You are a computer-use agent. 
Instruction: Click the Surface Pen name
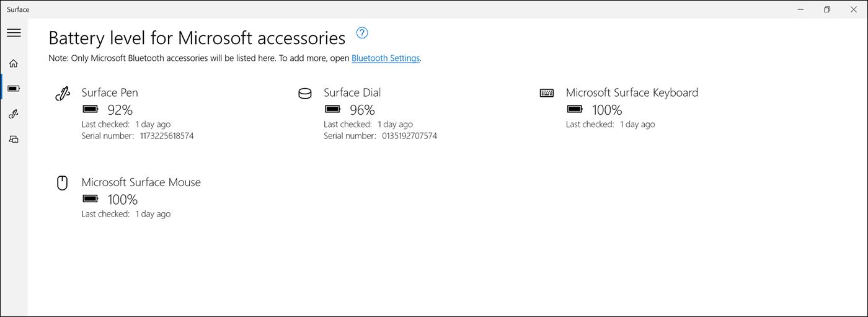point(110,92)
